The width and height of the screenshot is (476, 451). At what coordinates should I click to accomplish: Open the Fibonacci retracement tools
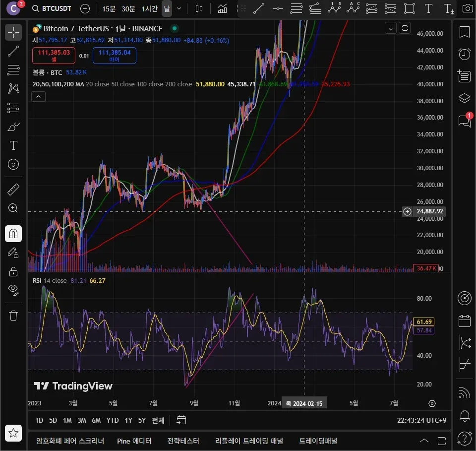(x=13, y=70)
